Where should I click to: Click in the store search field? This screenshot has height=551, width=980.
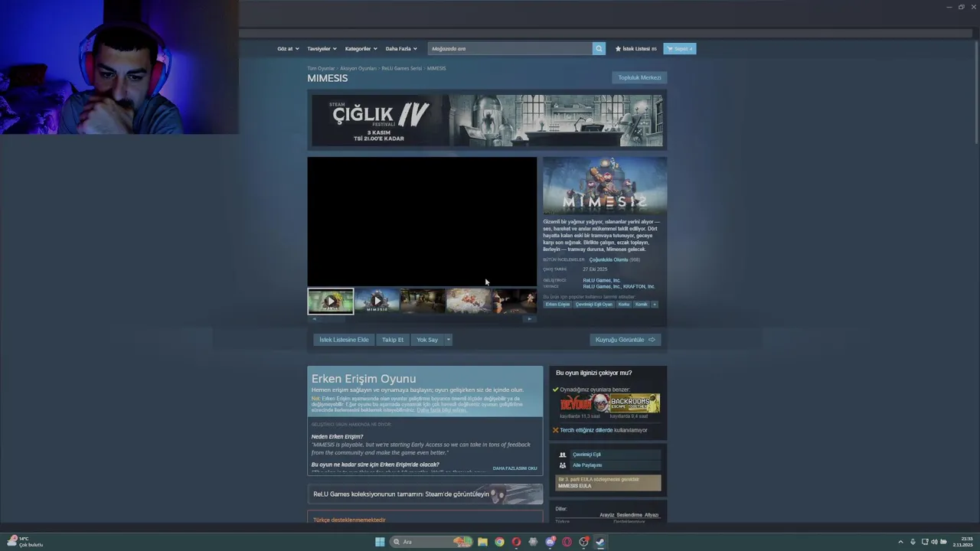510,48
